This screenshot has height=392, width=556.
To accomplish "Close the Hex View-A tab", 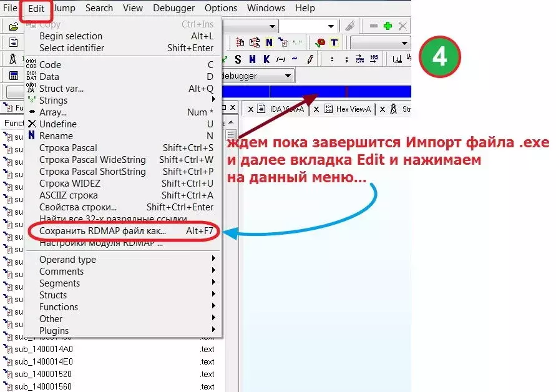I will click(x=316, y=109).
